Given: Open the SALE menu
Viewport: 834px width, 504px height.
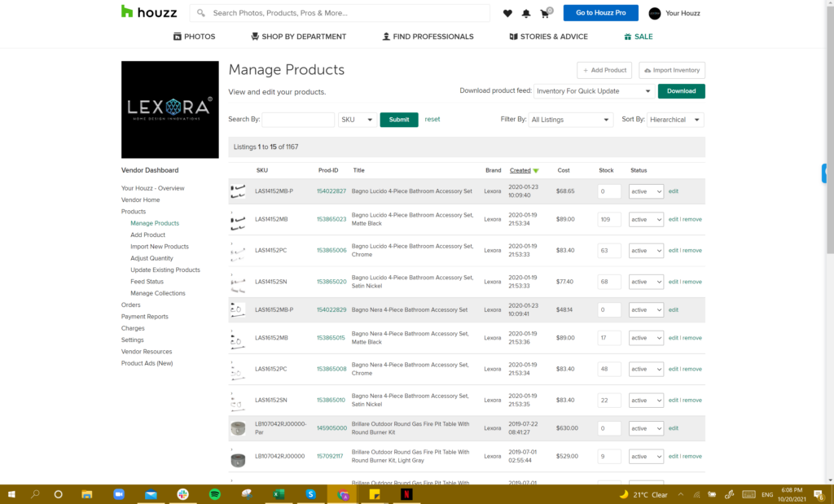Looking at the screenshot, I should point(639,37).
